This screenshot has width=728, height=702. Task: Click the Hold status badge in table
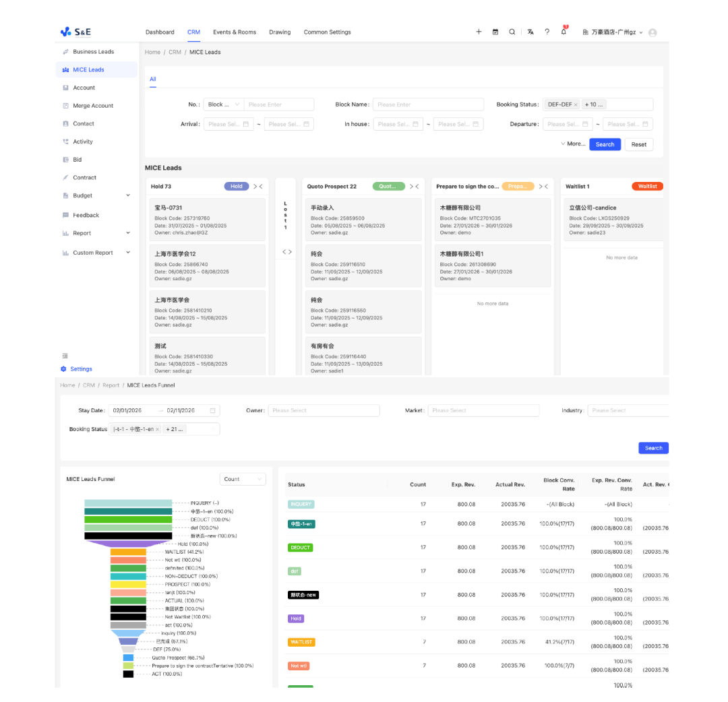tap(296, 618)
